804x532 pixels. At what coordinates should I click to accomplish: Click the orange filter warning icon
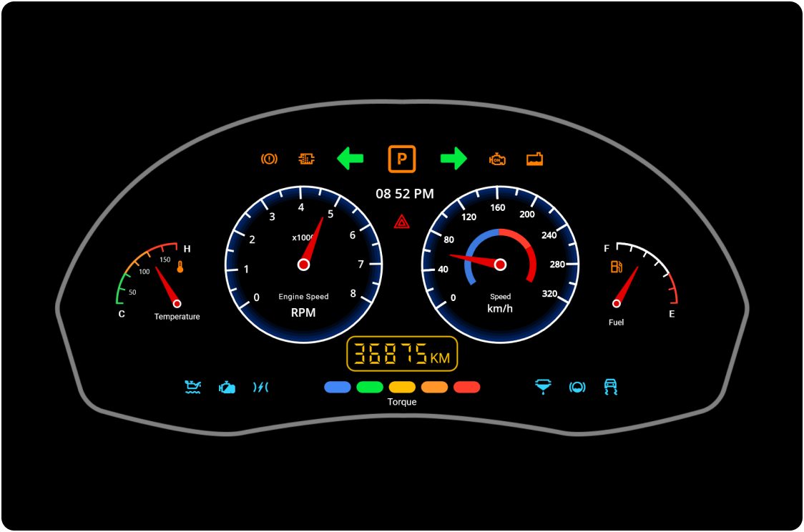tap(306, 159)
